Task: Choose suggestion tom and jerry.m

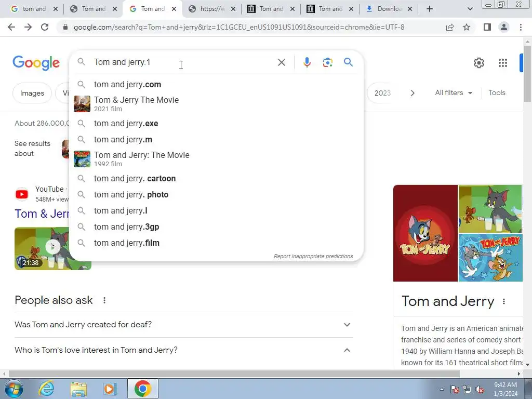Action: [x=216, y=139]
